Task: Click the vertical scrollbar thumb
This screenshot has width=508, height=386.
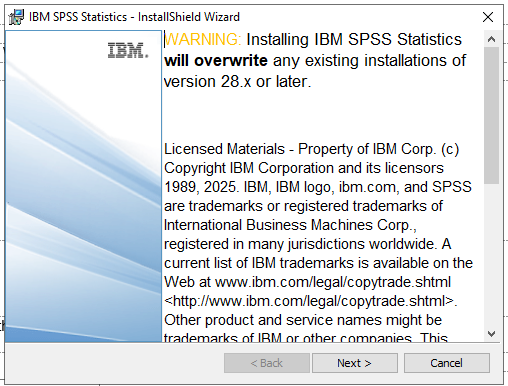Action: point(491,115)
